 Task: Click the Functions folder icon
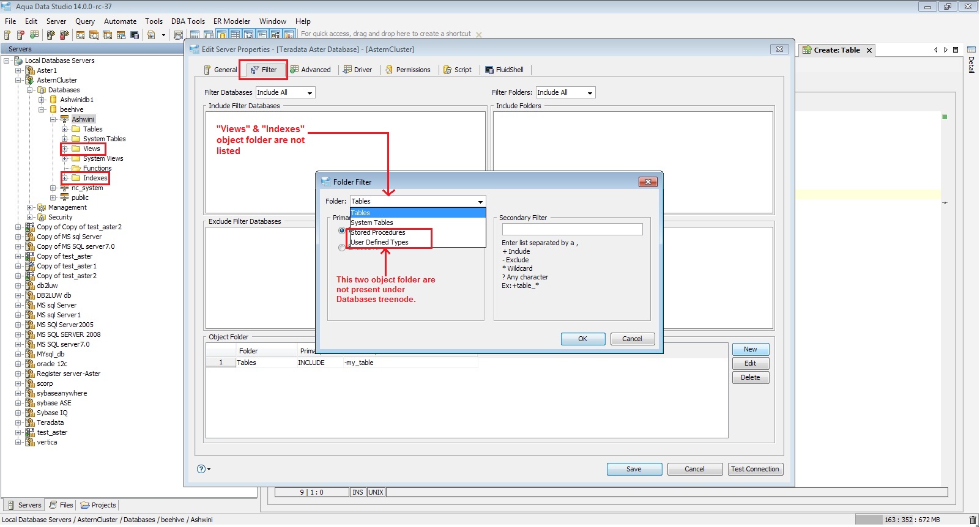76,168
